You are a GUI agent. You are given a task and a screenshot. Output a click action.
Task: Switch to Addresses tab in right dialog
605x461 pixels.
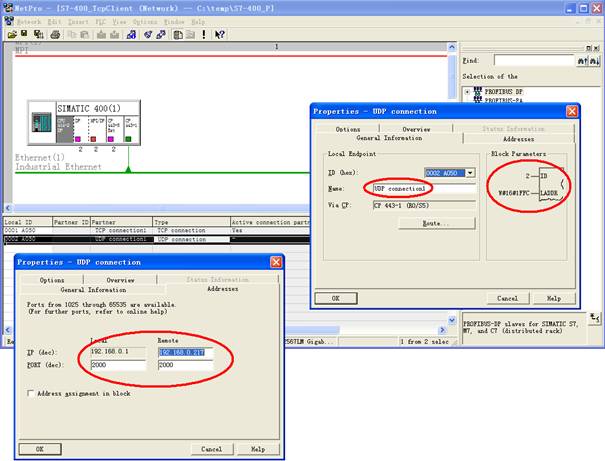coord(518,139)
